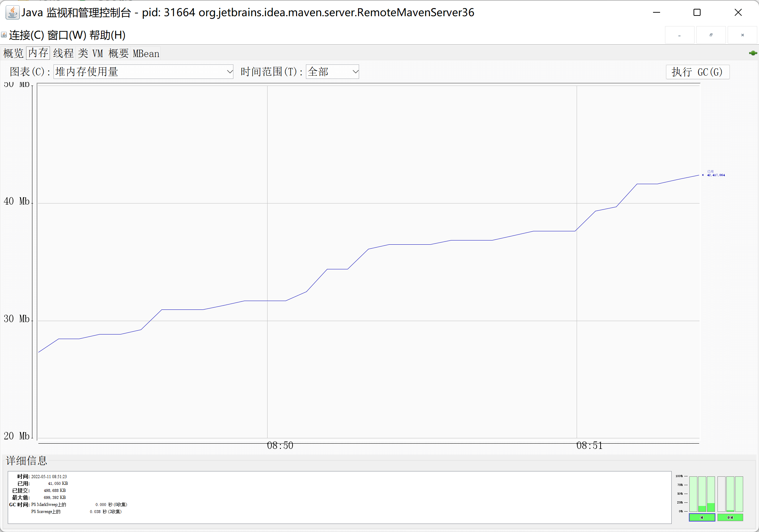Screen dimensions: 759x532
Task: Minimize the inner JConsole frame
Action: tap(679, 35)
